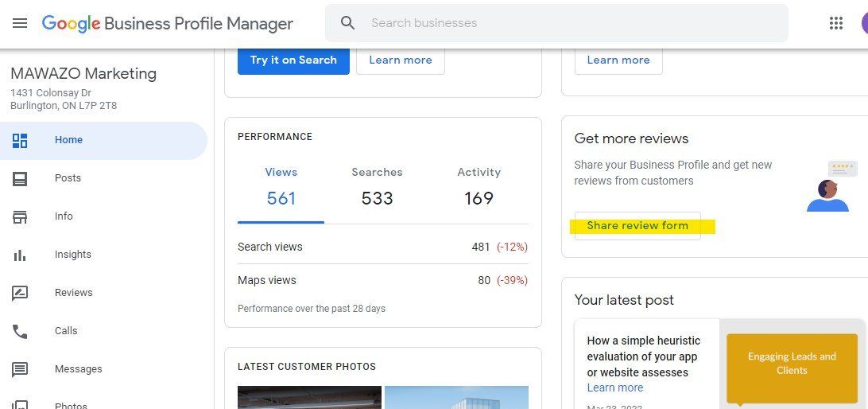Click the Get more reviews heading
The width and height of the screenshot is (868, 409).
632,138
